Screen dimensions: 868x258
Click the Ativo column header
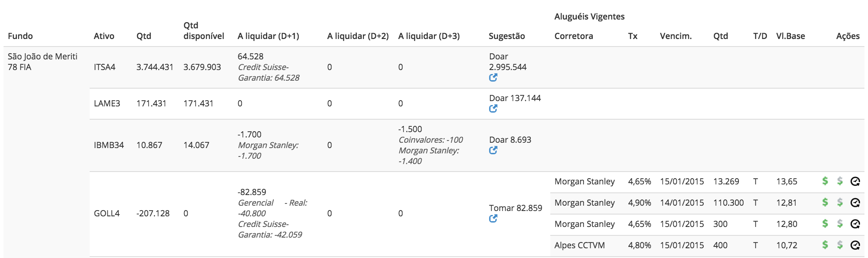[104, 36]
